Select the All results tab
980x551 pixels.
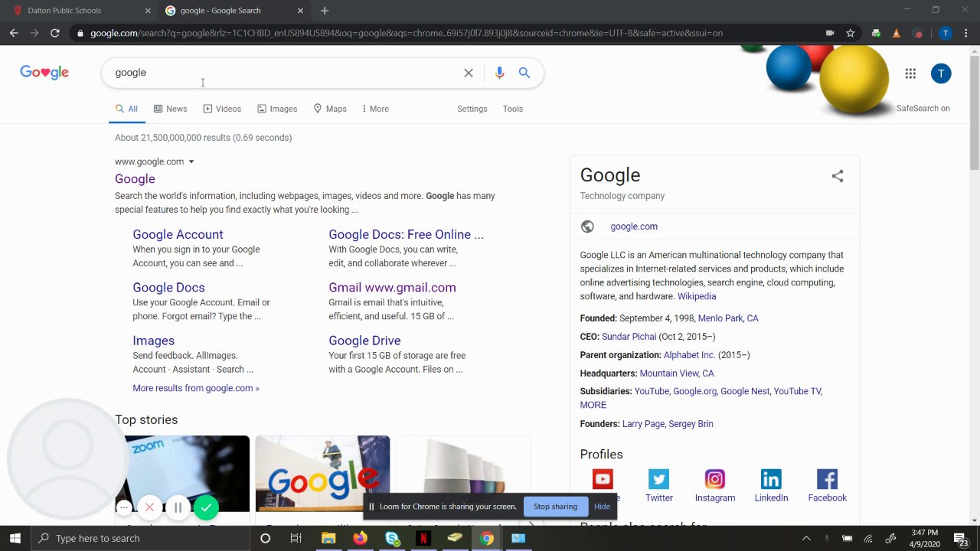coord(126,109)
